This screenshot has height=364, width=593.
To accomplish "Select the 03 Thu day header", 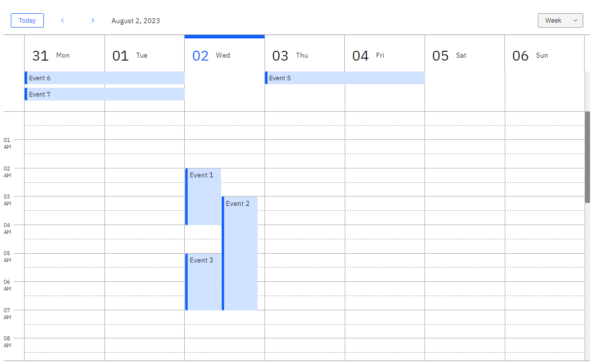I will pyautogui.click(x=304, y=56).
